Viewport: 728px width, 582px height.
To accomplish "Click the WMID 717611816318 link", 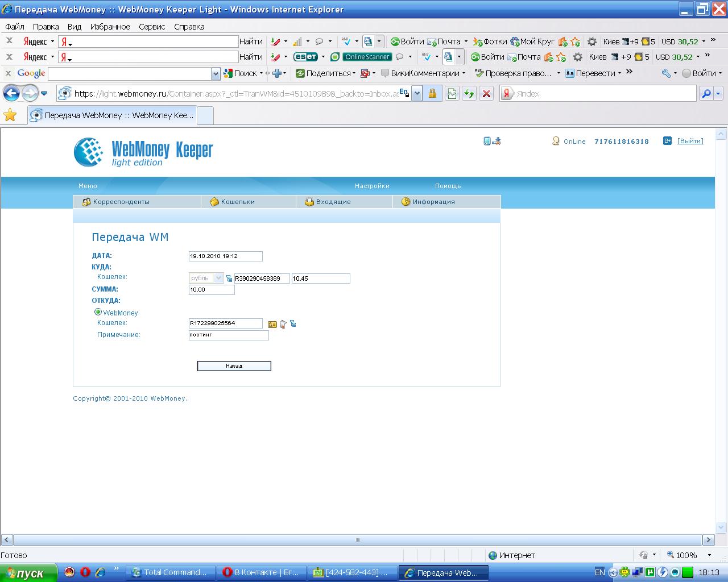I will [622, 142].
